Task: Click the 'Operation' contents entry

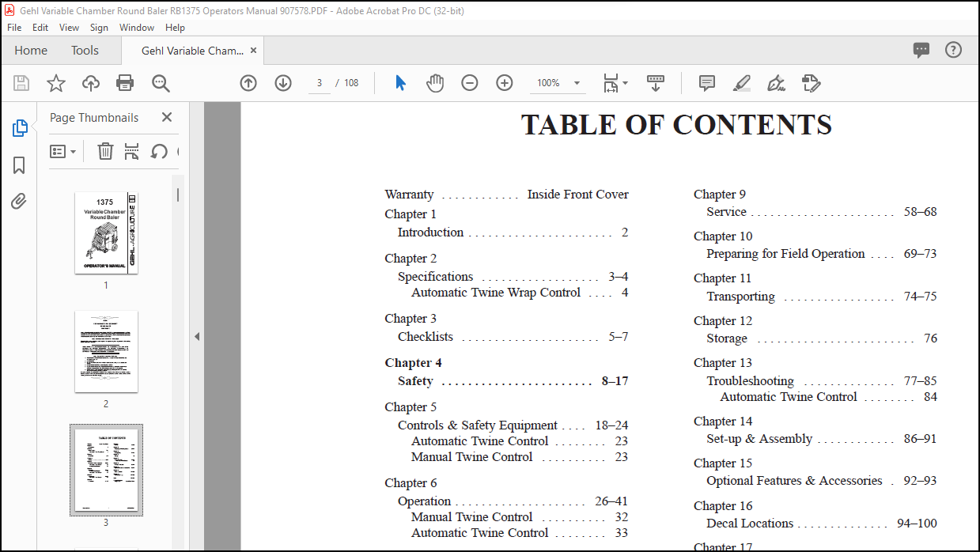Action: [424, 501]
